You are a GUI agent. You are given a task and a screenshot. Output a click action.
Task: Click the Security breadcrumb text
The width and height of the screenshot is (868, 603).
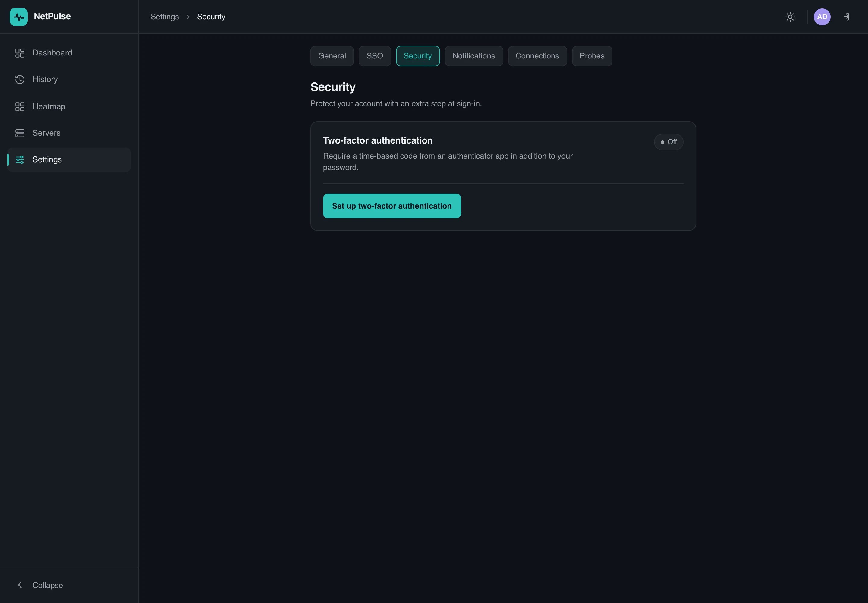point(211,17)
